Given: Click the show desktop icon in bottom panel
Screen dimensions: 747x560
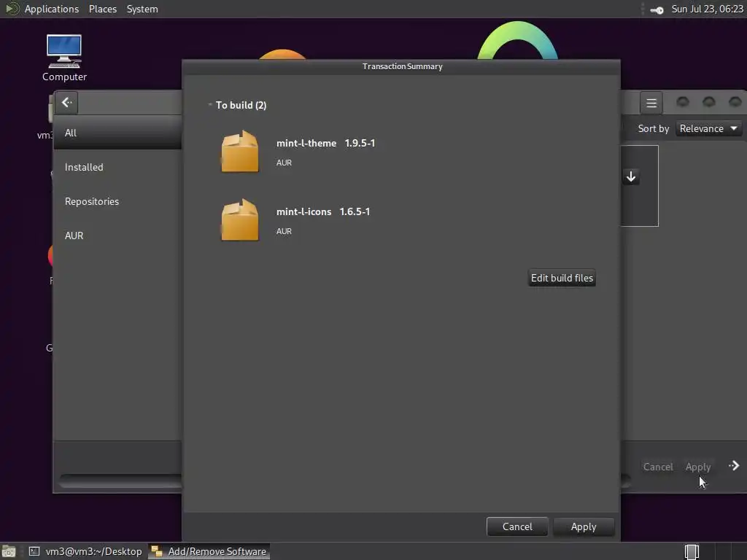Looking at the screenshot, I should click(9, 551).
